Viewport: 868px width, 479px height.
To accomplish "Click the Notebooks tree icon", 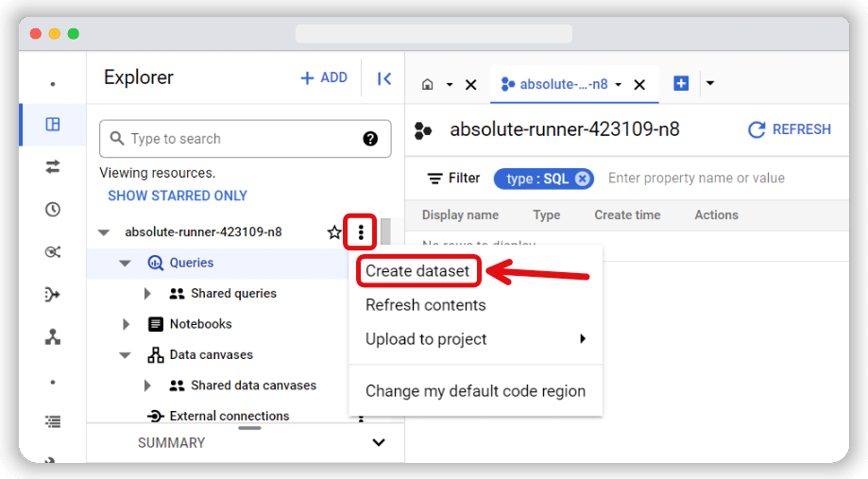I will [156, 324].
